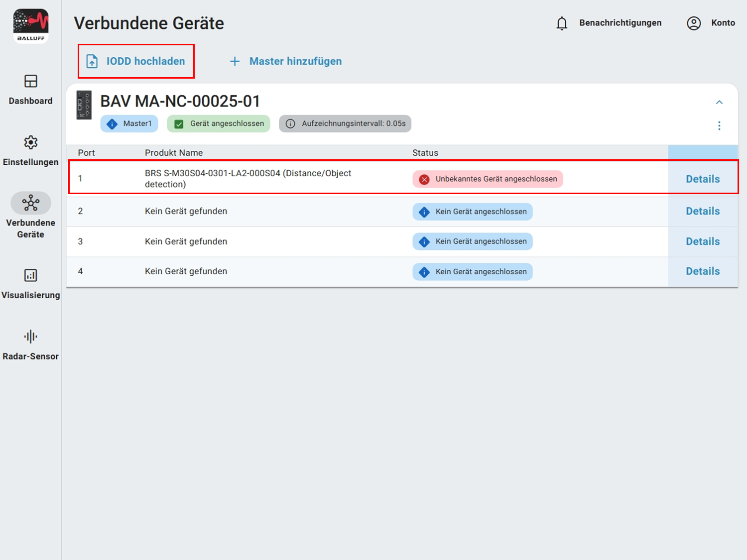Image resolution: width=747 pixels, height=560 pixels.
Task: Open the Radar-Sensor section
Action: pos(30,344)
